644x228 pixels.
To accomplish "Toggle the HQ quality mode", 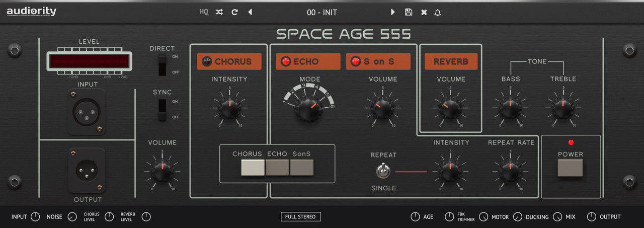I will coord(204,12).
